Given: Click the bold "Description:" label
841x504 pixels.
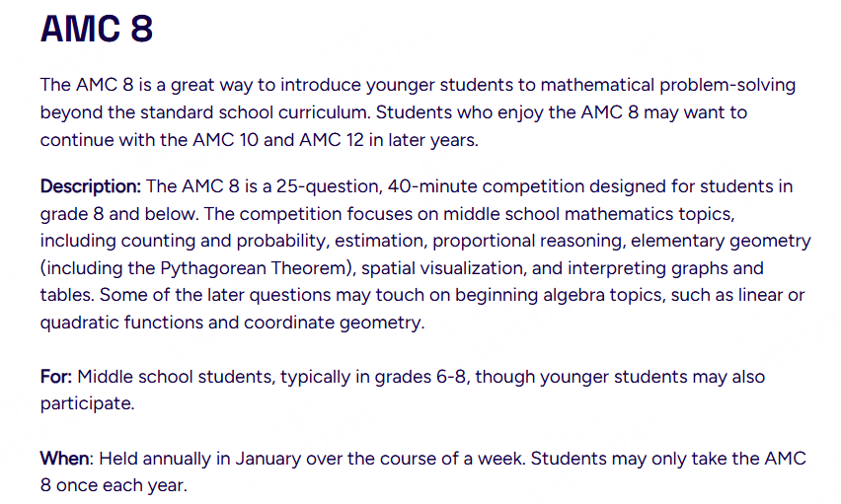Looking at the screenshot, I should coord(90,186).
